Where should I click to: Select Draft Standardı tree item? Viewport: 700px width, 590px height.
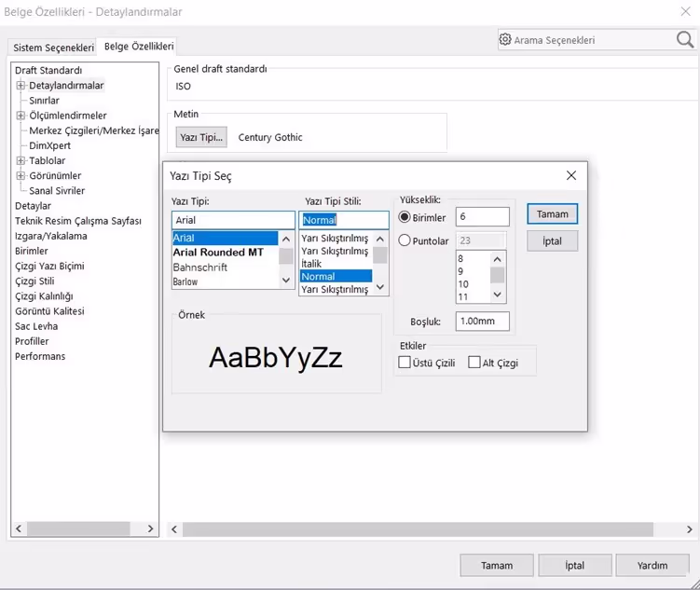coord(48,71)
